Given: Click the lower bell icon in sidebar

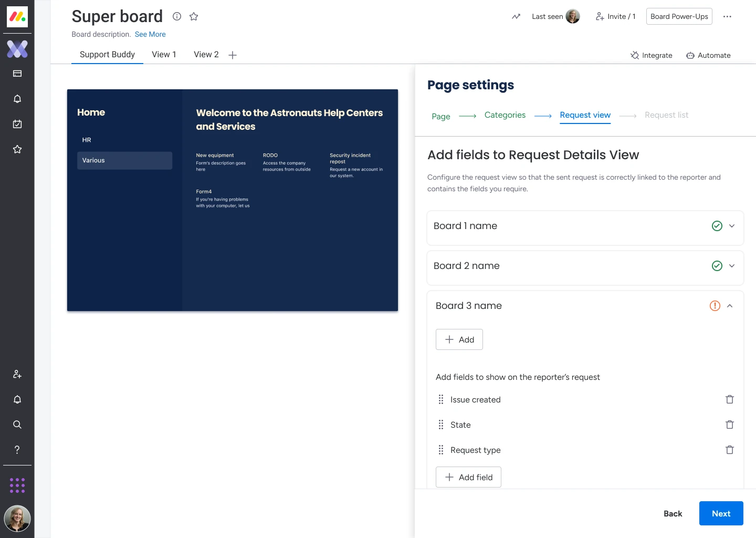Looking at the screenshot, I should pos(17,399).
